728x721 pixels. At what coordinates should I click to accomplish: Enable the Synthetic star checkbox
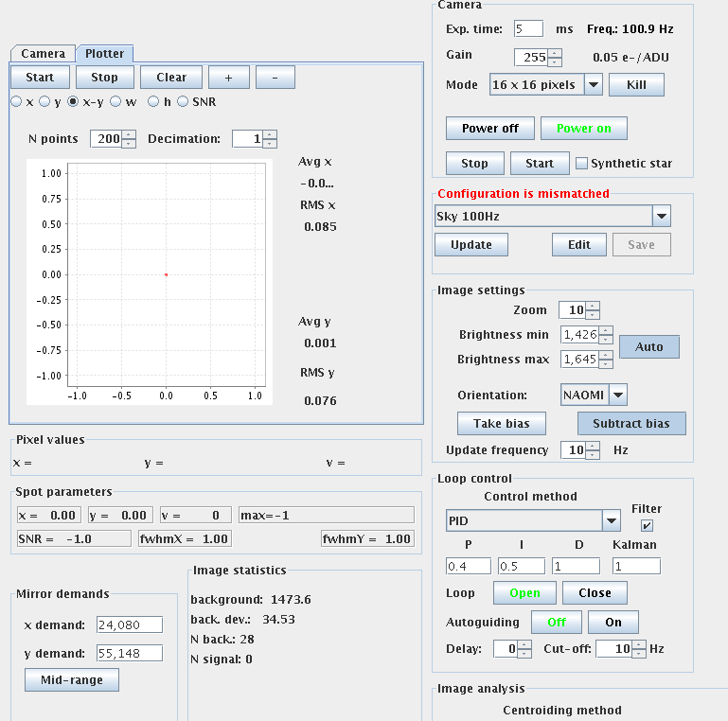(581, 164)
